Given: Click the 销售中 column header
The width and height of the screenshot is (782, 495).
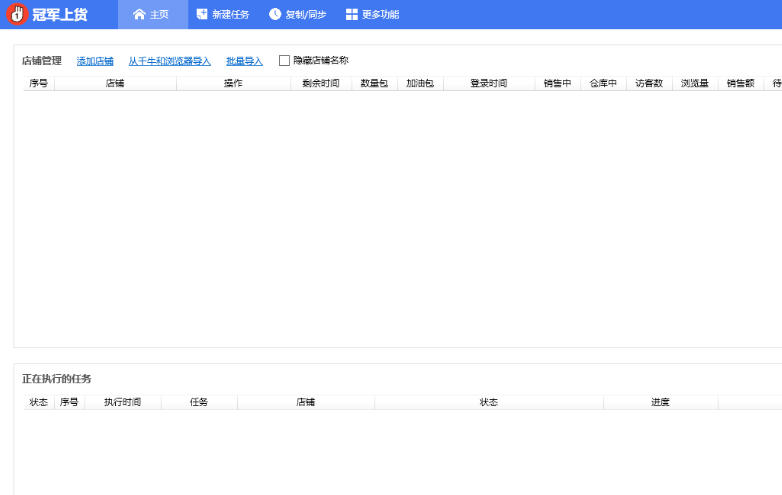Looking at the screenshot, I should click(x=557, y=84).
